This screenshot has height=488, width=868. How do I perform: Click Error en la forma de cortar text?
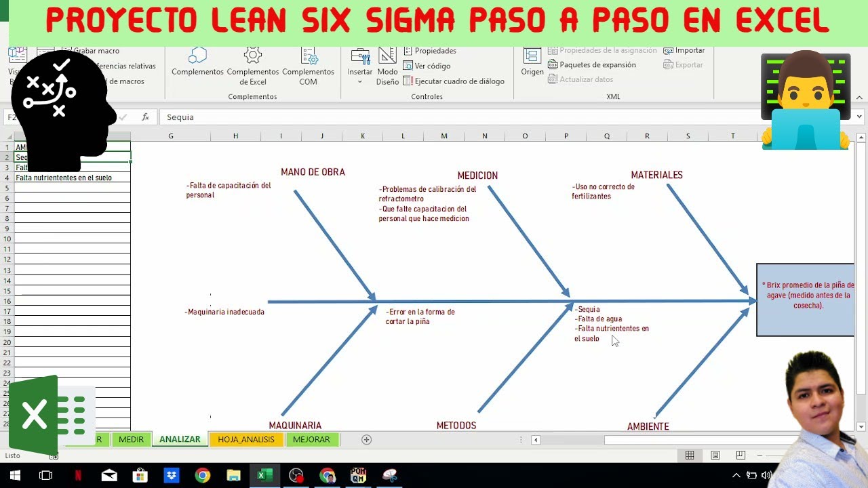click(x=420, y=317)
